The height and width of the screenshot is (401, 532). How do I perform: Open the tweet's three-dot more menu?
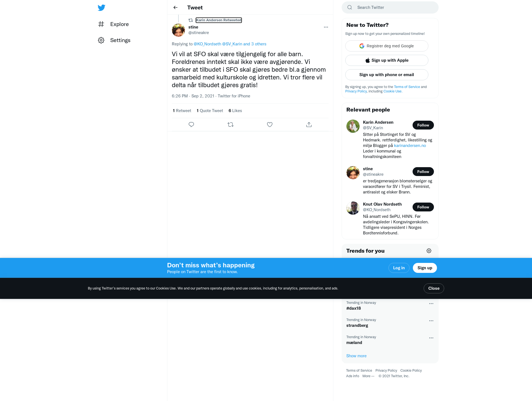(x=326, y=27)
